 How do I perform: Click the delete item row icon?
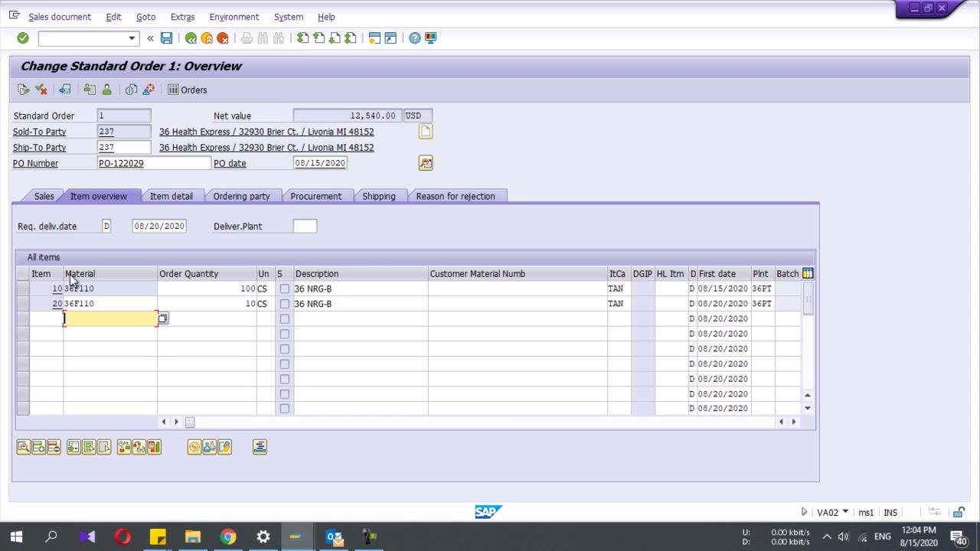pos(54,447)
